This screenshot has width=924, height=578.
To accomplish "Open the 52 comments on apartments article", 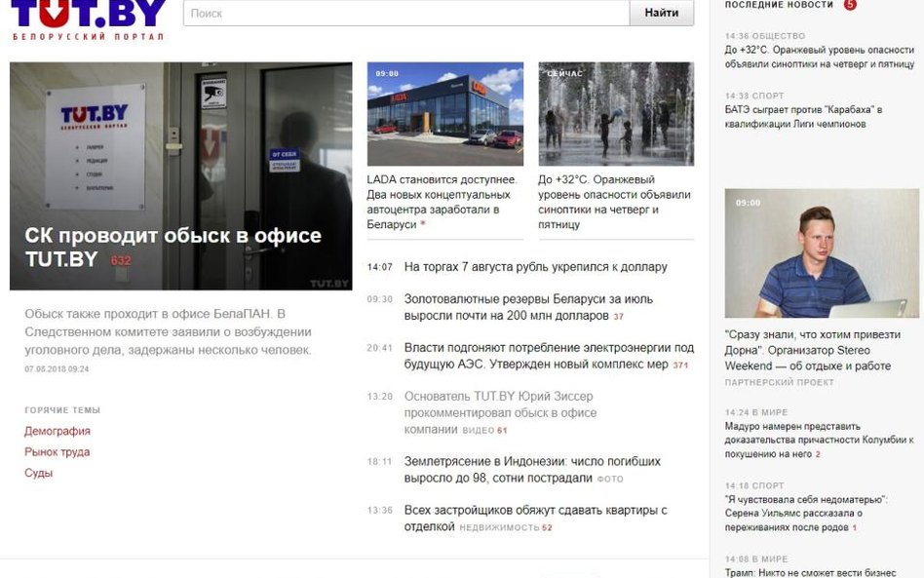I will point(547,528).
